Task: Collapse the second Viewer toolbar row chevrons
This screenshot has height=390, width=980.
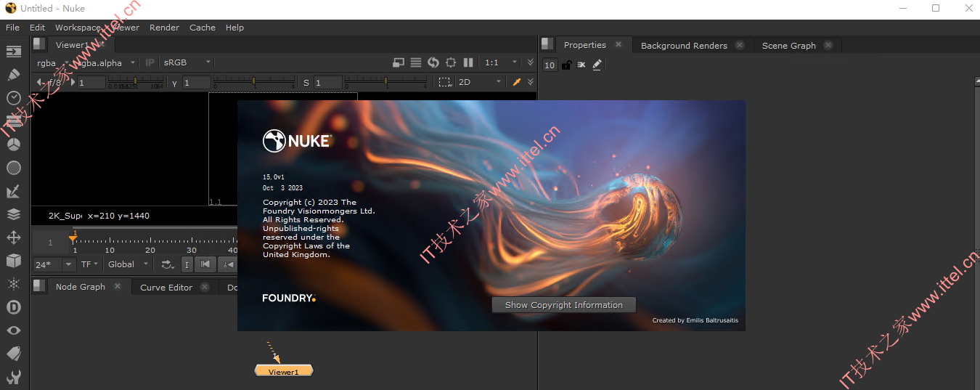Action: point(531,82)
